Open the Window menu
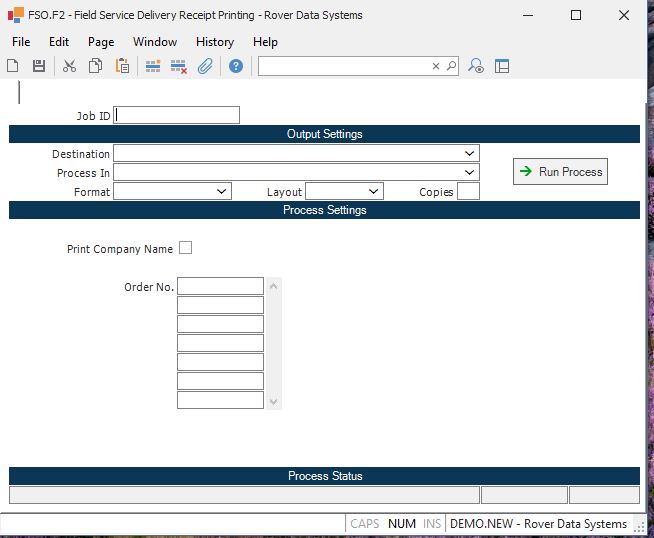The width and height of the screenshot is (654, 538). 155,42
